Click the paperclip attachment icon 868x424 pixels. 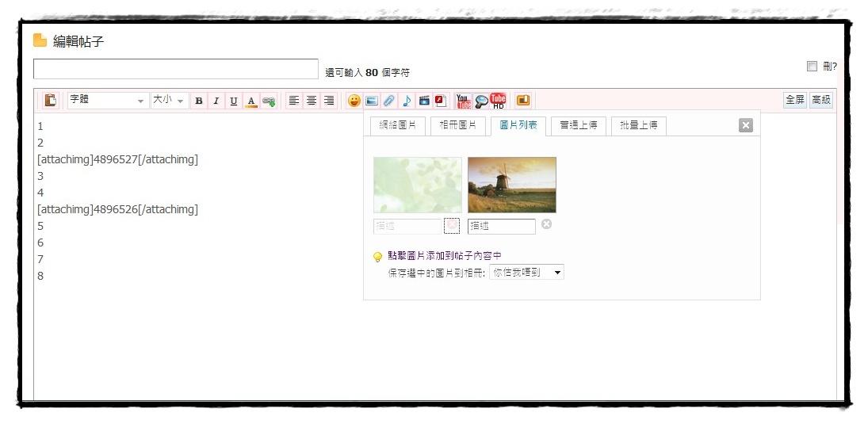388,101
